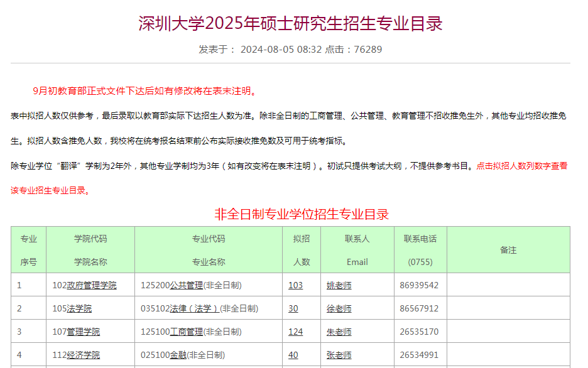Image resolution: width=588 pixels, height=368 pixels.
Task: Click enrollment number 30
Action: [293, 308]
